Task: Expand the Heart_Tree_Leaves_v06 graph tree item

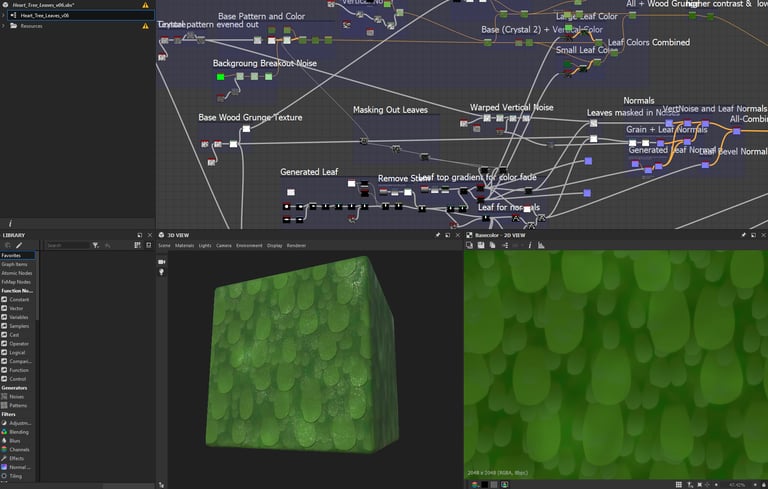Action: click(x=4, y=15)
